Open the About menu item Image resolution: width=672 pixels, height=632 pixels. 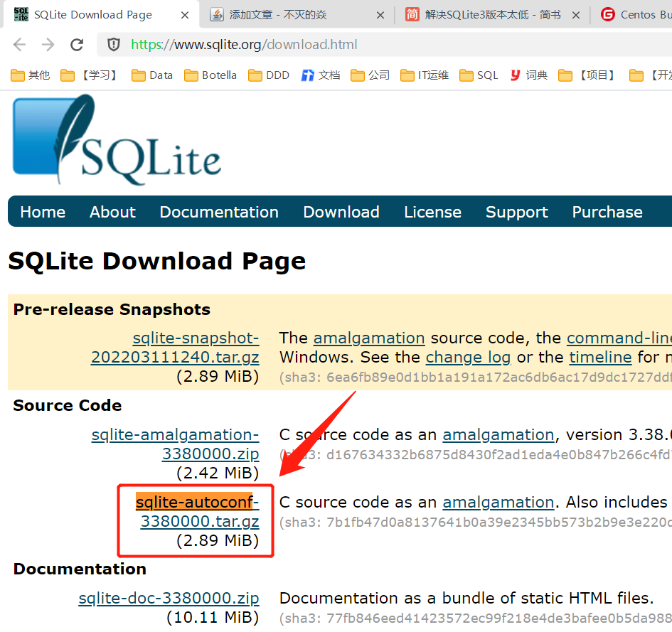pos(112,212)
